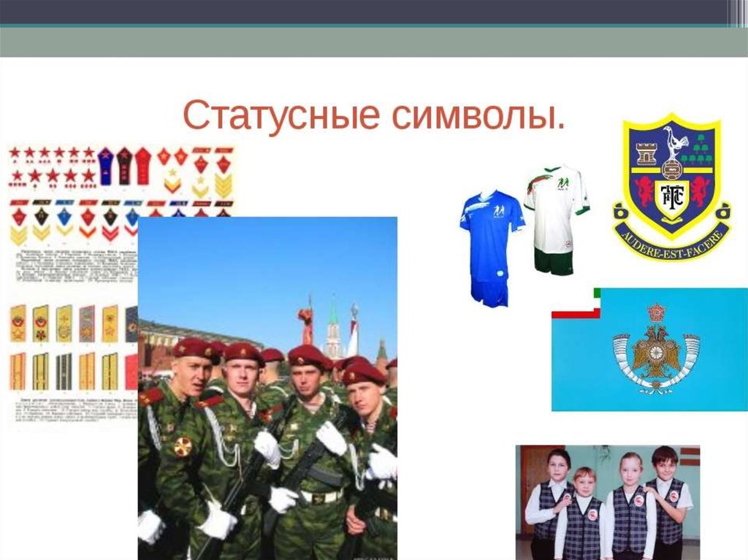Click the "Статусные символы." slide title
Image resolution: width=748 pixels, height=560 pixels.
point(373,115)
